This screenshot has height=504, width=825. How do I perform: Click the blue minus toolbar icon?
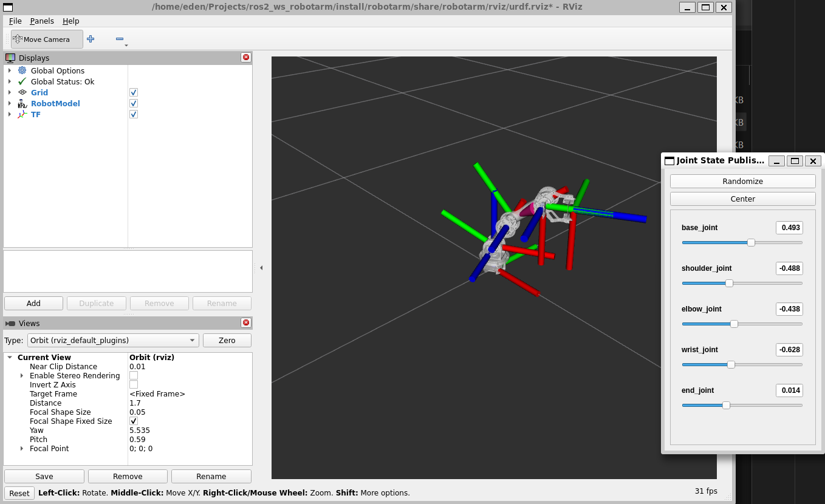point(120,39)
